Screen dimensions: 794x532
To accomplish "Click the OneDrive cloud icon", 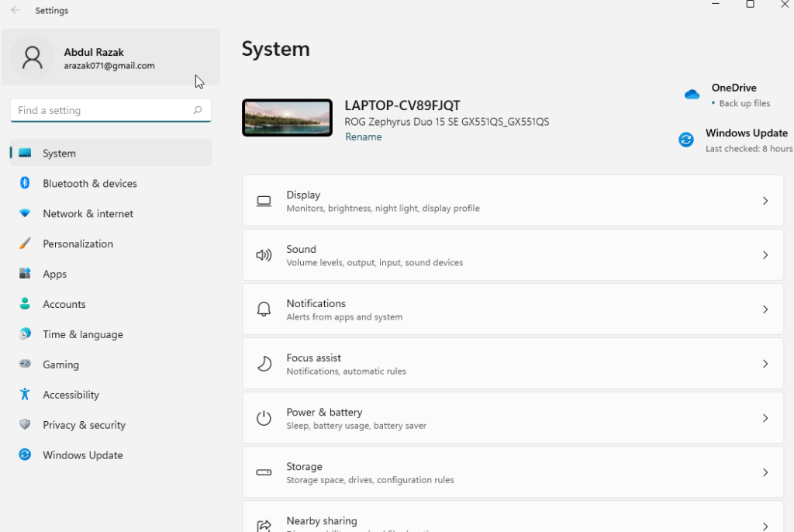I will click(x=692, y=93).
